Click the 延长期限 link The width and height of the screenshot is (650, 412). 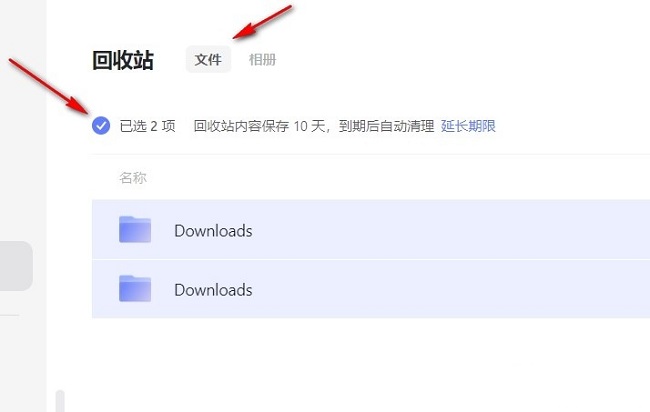pos(468,126)
